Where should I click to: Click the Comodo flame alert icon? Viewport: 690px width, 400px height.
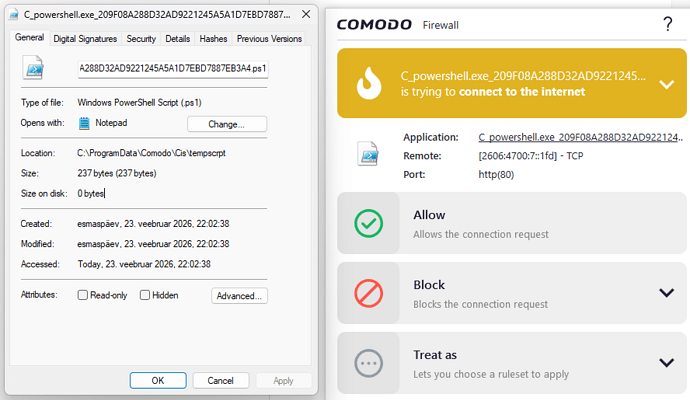click(x=368, y=83)
